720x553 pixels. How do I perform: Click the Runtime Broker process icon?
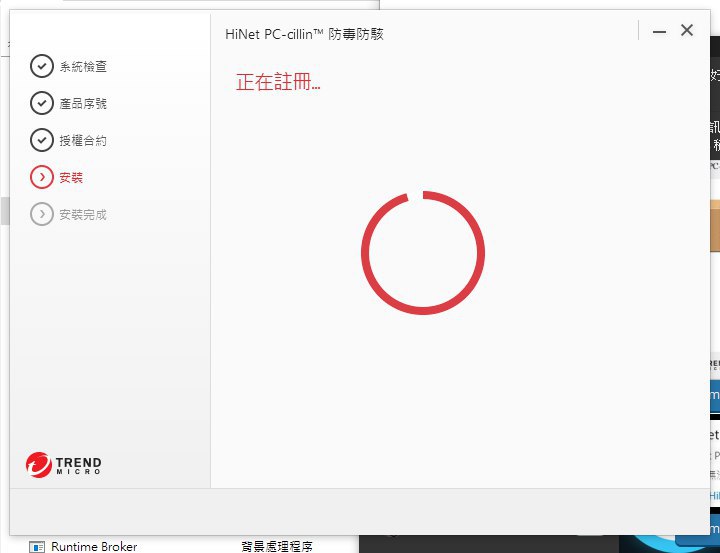pyautogui.click(x=37, y=547)
